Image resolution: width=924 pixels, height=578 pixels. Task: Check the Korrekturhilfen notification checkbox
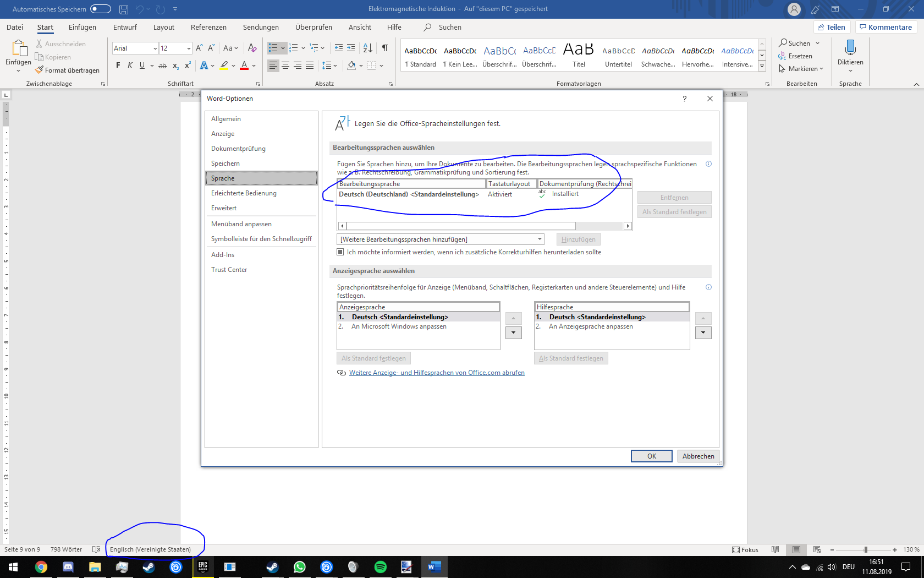click(x=340, y=252)
